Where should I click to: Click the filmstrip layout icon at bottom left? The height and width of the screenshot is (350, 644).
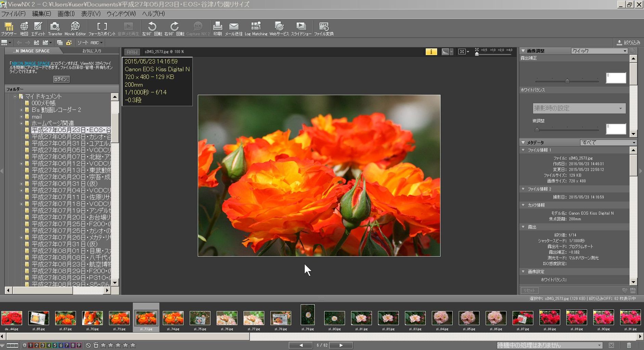12,345
